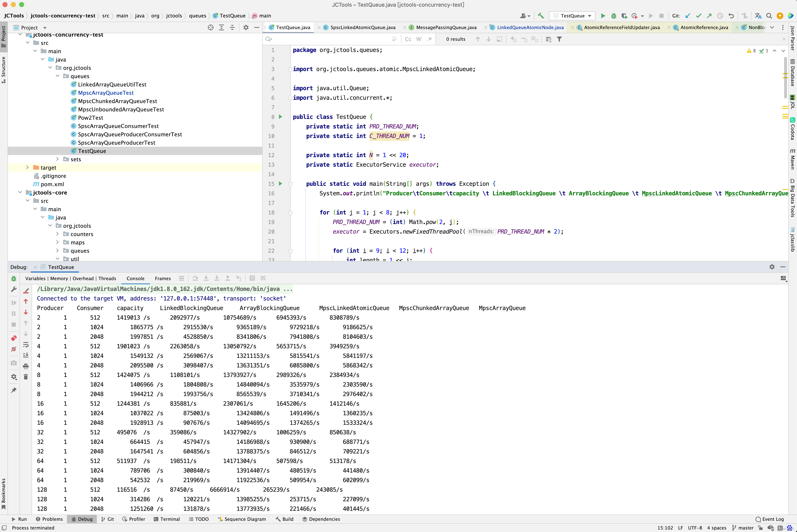The image size is (797, 532).
Task: Close the editor search bar
Action: [784, 39]
